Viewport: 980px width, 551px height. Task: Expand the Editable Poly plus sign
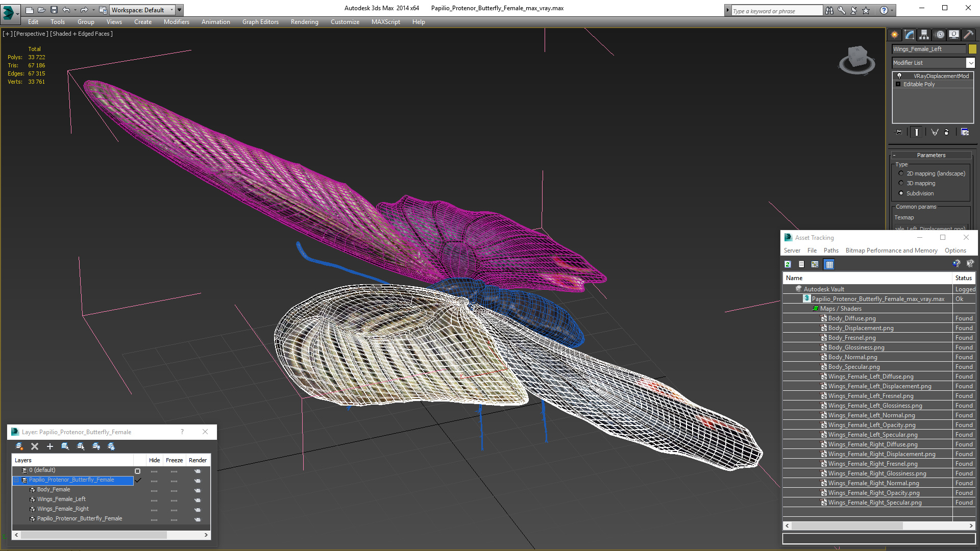tap(898, 84)
